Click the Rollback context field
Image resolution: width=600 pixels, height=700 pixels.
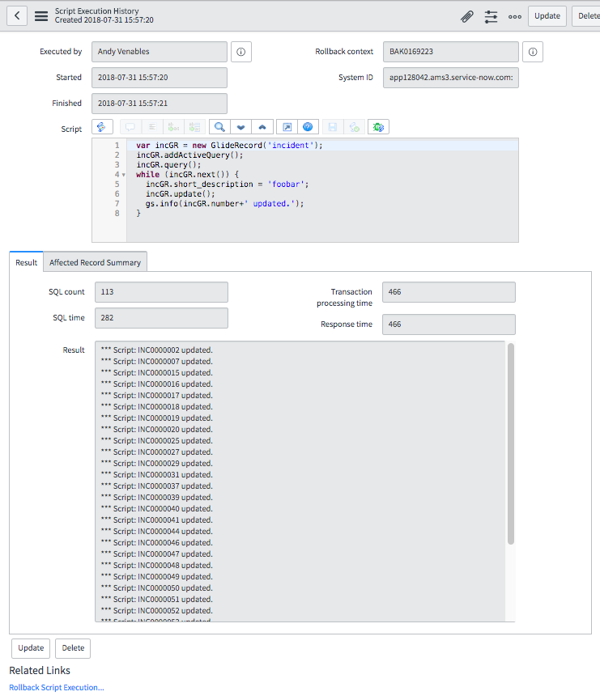(451, 52)
